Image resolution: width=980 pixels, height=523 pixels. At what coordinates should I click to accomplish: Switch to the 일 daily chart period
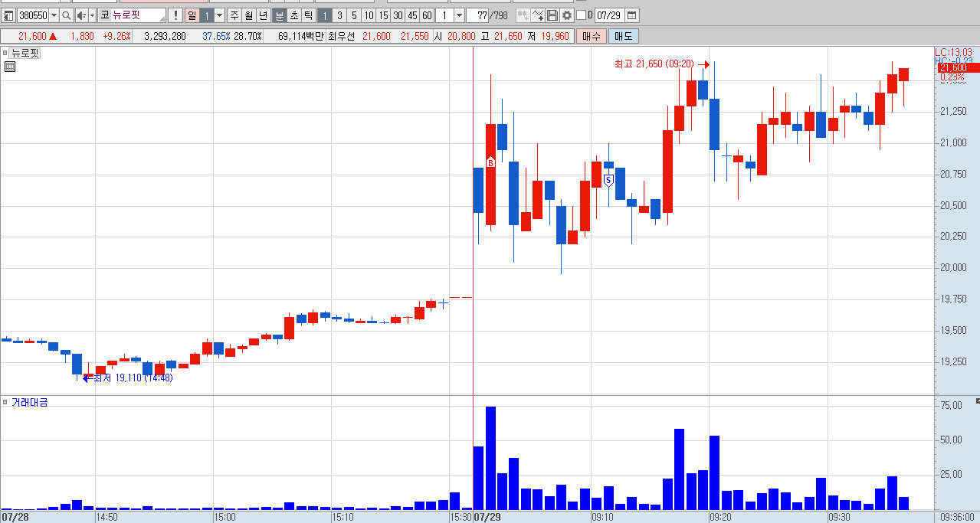(192, 15)
